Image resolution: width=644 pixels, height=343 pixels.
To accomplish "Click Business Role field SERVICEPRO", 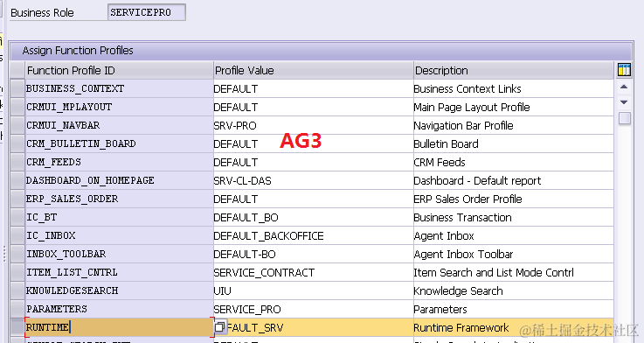I will click(147, 12).
